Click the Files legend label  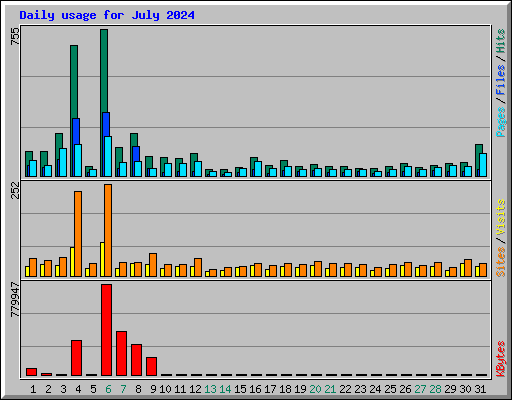coord(501,80)
